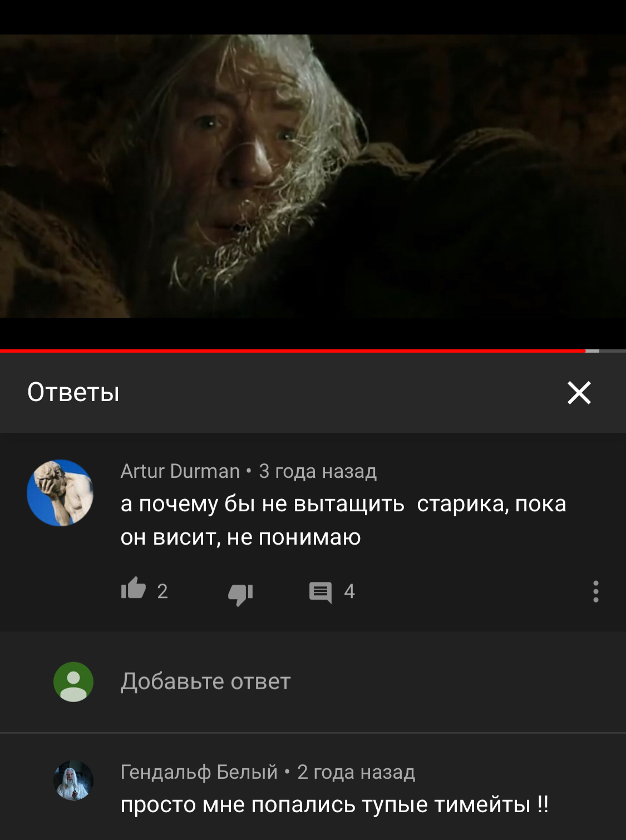Close the Ответы replies panel
Viewport: 626px width, 840px height.
click(x=579, y=393)
